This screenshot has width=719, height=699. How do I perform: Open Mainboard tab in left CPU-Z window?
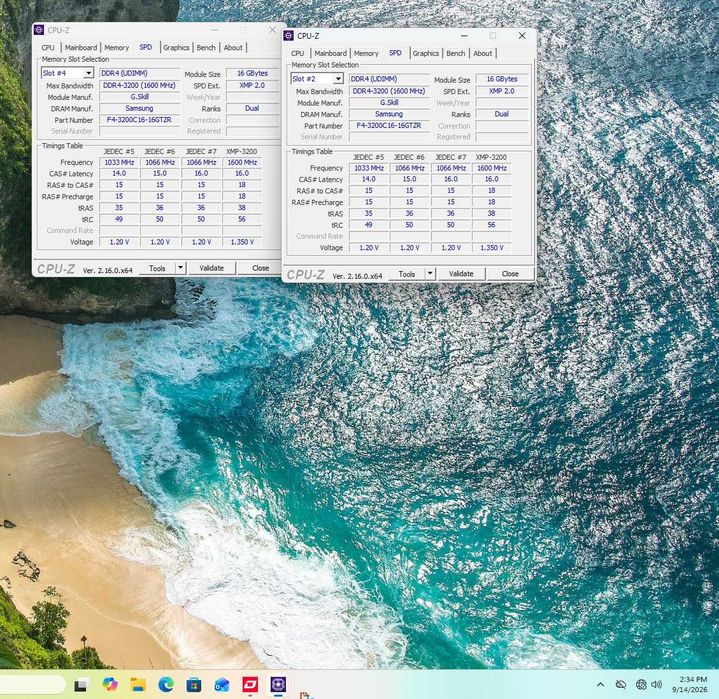81,48
